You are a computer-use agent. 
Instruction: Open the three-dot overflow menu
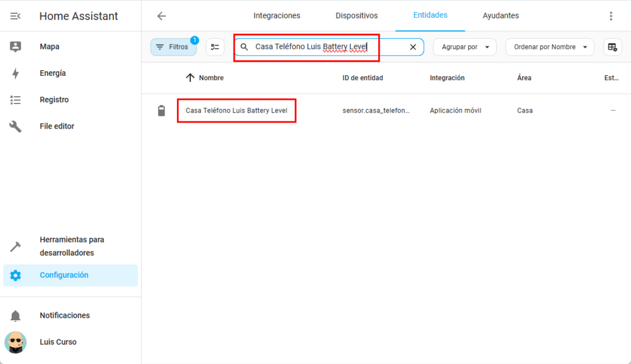[611, 16]
